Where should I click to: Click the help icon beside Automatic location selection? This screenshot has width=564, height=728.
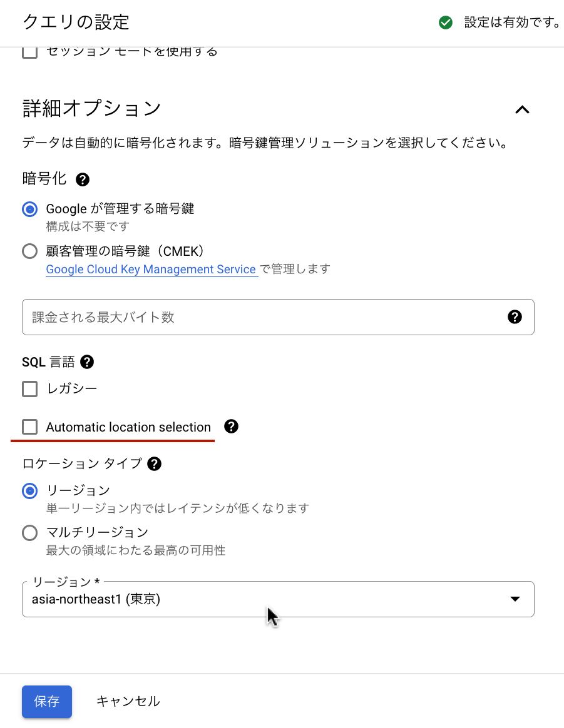[x=230, y=426]
